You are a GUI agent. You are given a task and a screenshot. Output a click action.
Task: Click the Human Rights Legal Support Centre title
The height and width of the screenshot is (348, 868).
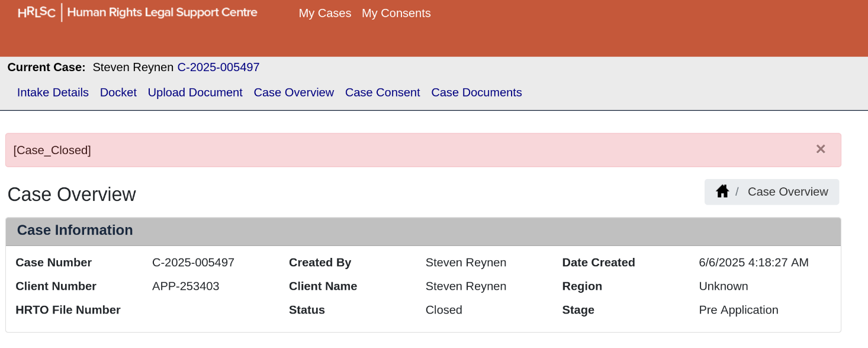(x=162, y=12)
